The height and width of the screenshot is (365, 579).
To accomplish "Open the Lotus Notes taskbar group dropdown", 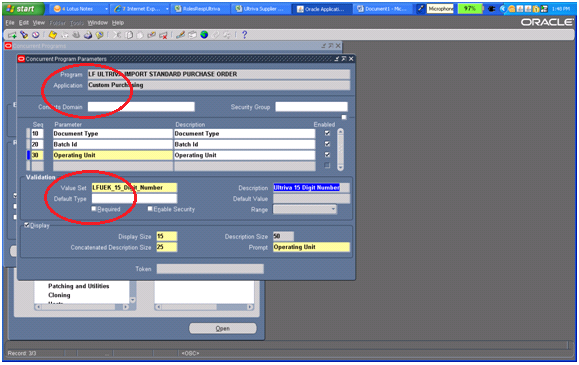I will coord(106,8).
